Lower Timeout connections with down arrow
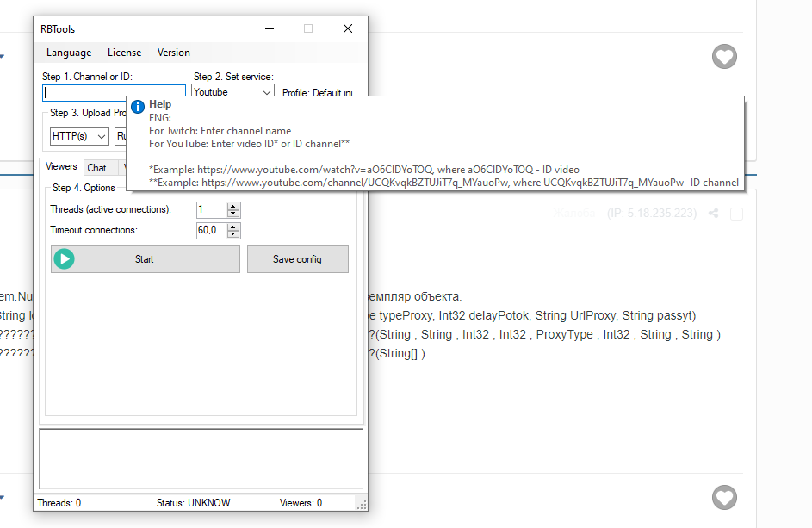This screenshot has height=528, width=812. 234,234
